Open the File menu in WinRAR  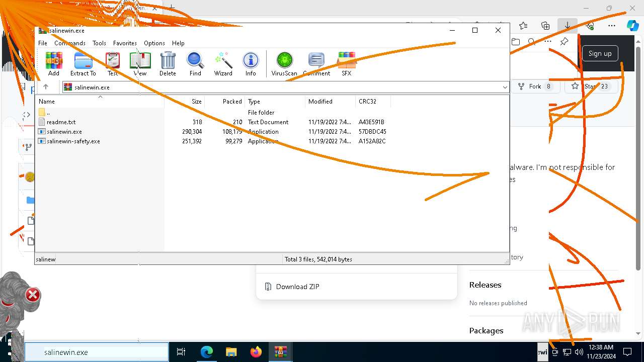(43, 43)
